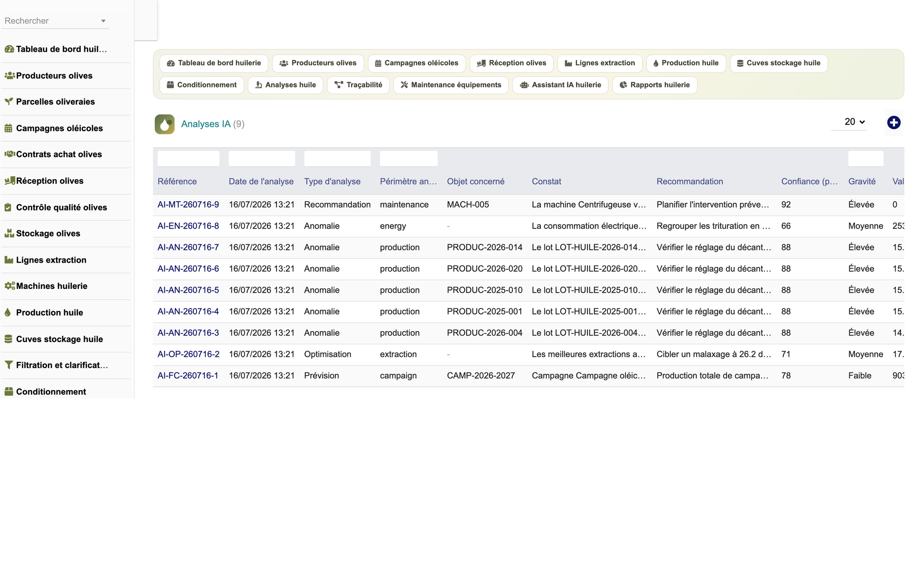
Task: Open the Analyses huile top tab
Action: point(286,85)
